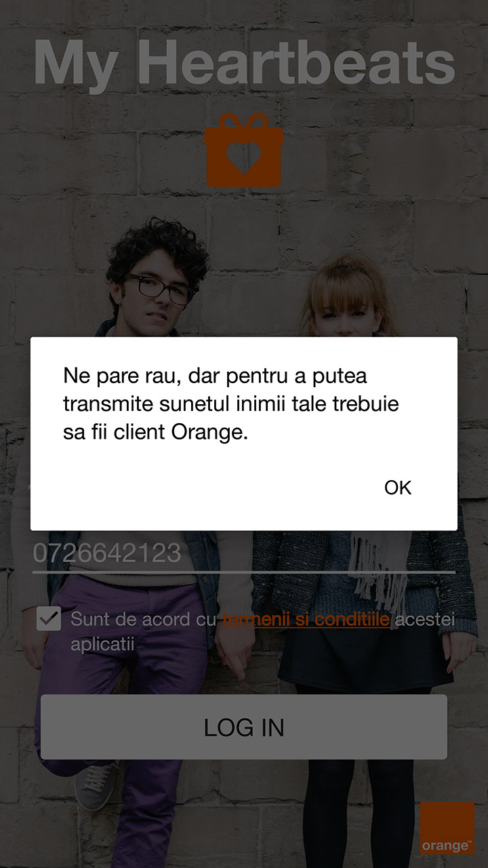
Task: Uncheck the terms agreement checkbox
Action: point(49,618)
